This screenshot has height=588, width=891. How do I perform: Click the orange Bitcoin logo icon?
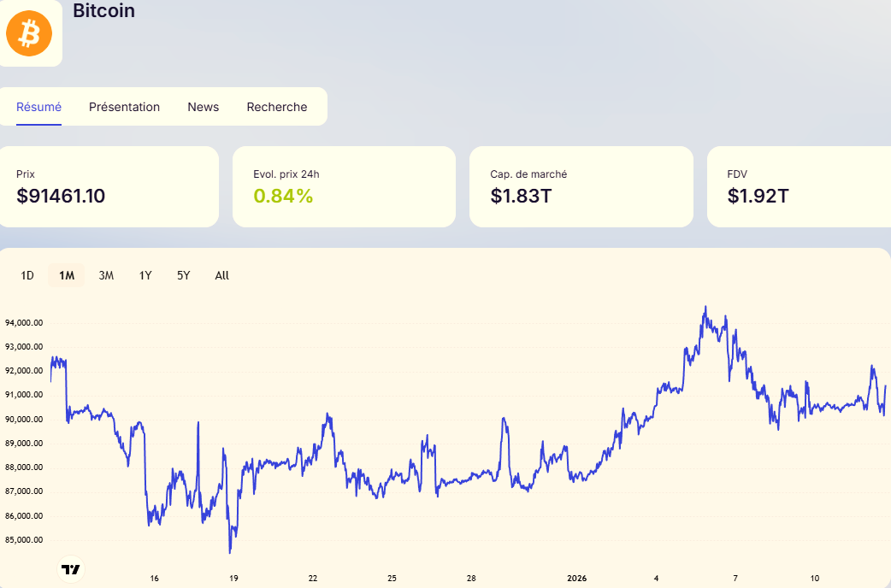tap(29, 34)
